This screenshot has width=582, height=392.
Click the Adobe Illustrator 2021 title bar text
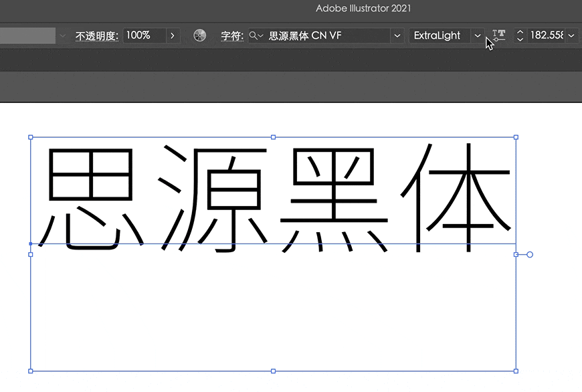point(363,9)
